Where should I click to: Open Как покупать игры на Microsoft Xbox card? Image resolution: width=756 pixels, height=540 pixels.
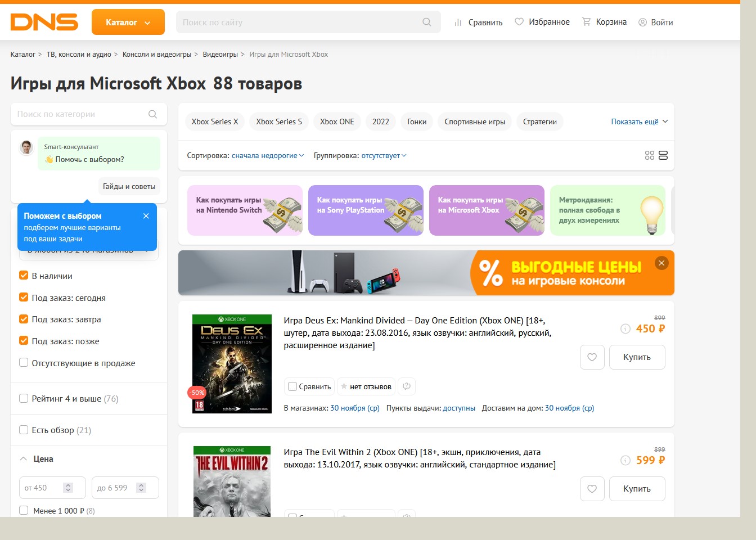[487, 210]
